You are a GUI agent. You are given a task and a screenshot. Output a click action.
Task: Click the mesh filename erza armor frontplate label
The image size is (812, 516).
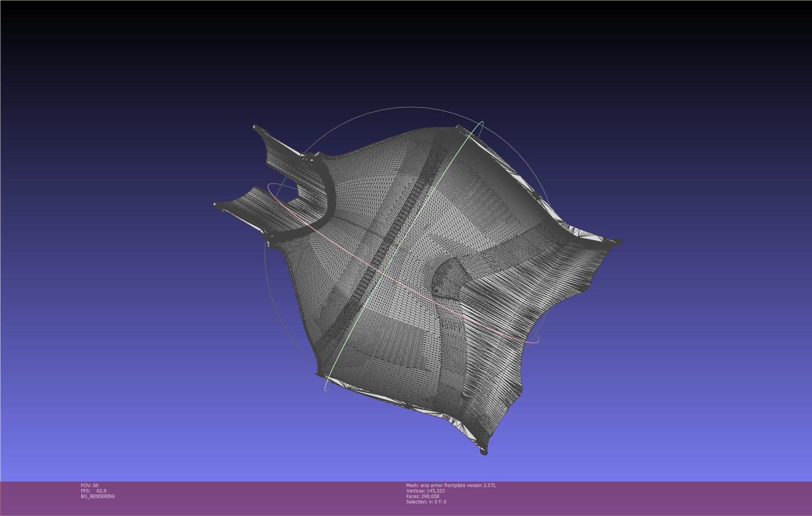click(x=451, y=485)
